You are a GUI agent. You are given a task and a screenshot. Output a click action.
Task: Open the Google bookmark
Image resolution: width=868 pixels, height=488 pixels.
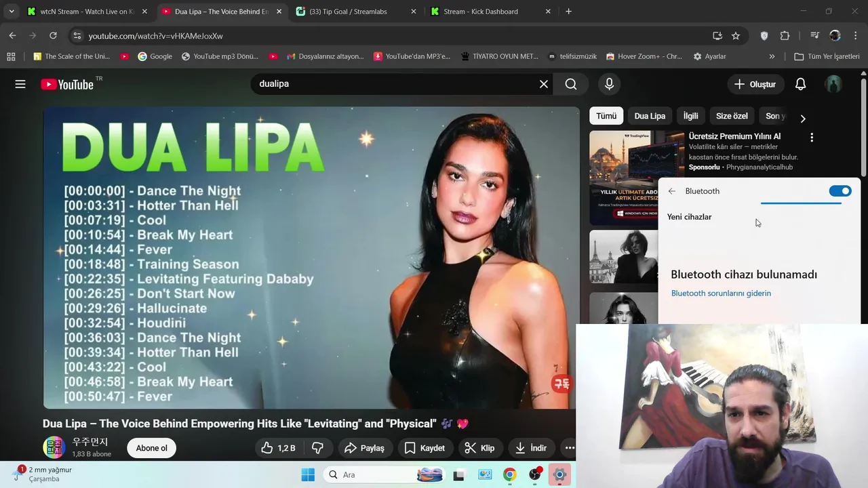155,56
